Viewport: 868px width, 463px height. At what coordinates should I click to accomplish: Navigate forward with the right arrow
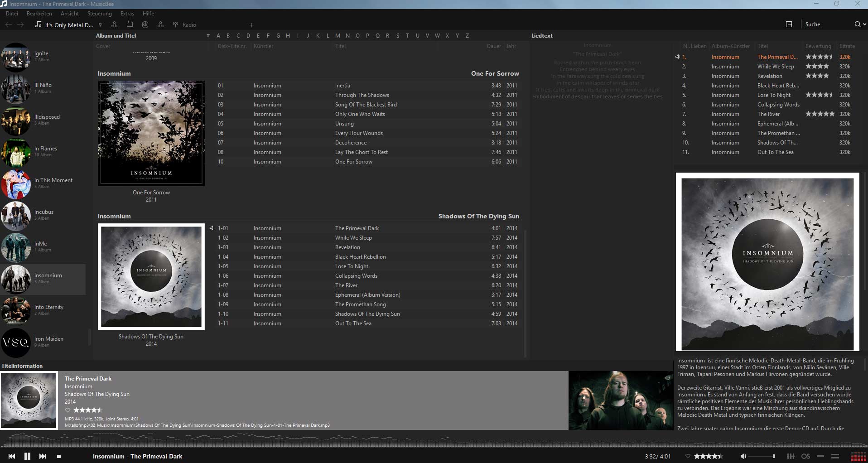20,24
